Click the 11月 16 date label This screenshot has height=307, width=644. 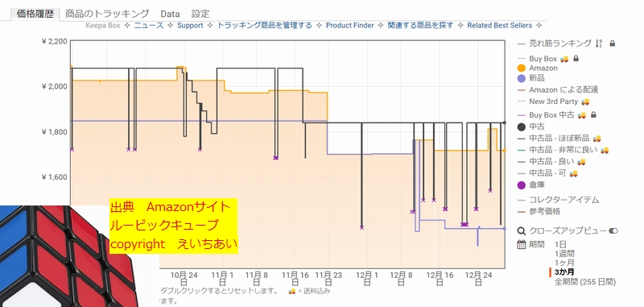(x=295, y=278)
